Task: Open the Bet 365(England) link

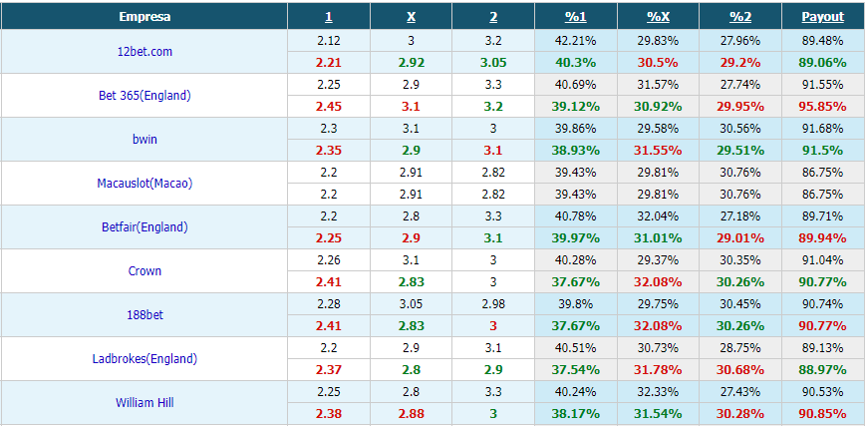Action: [145, 96]
